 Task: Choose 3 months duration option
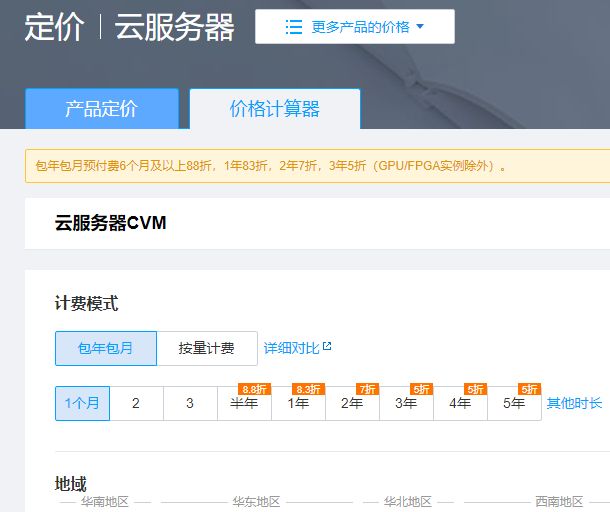(x=190, y=403)
